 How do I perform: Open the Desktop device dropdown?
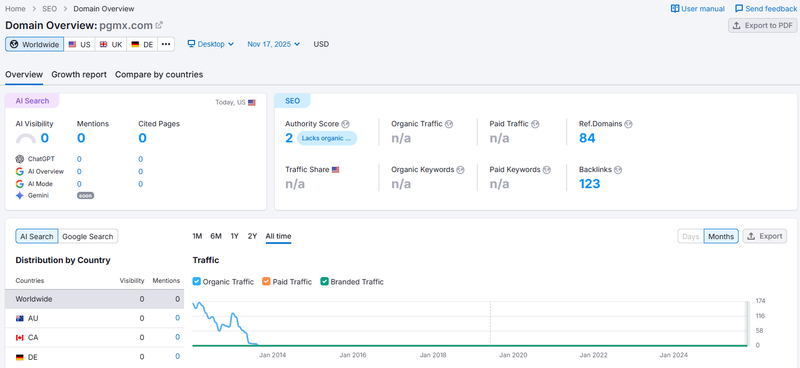(211, 44)
